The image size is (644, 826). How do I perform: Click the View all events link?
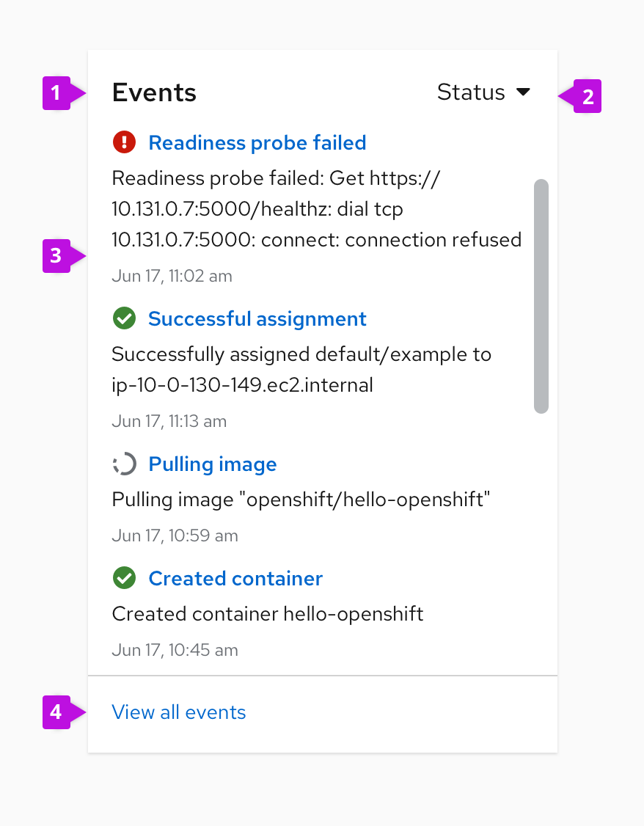(x=178, y=712)
